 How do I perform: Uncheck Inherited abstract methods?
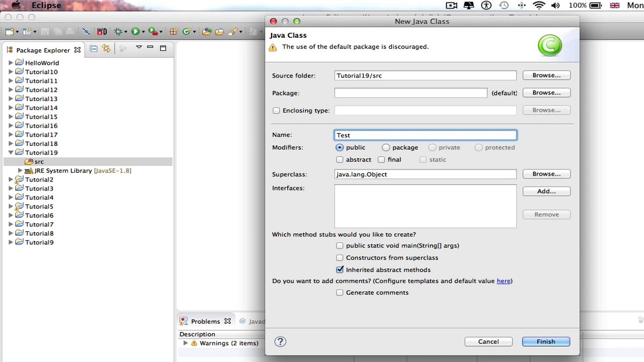click(x=340, y=270)
